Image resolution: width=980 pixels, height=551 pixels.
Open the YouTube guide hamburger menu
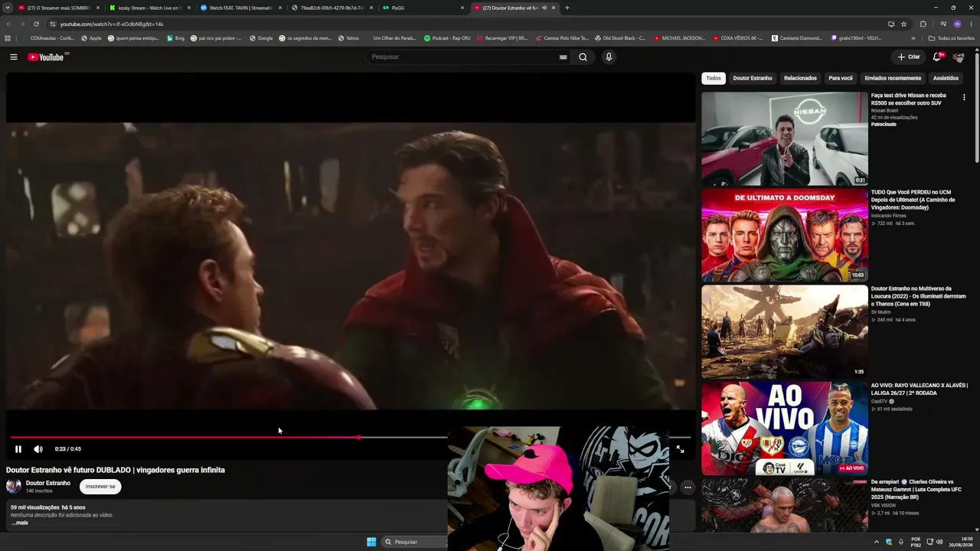tap(14, 57)
